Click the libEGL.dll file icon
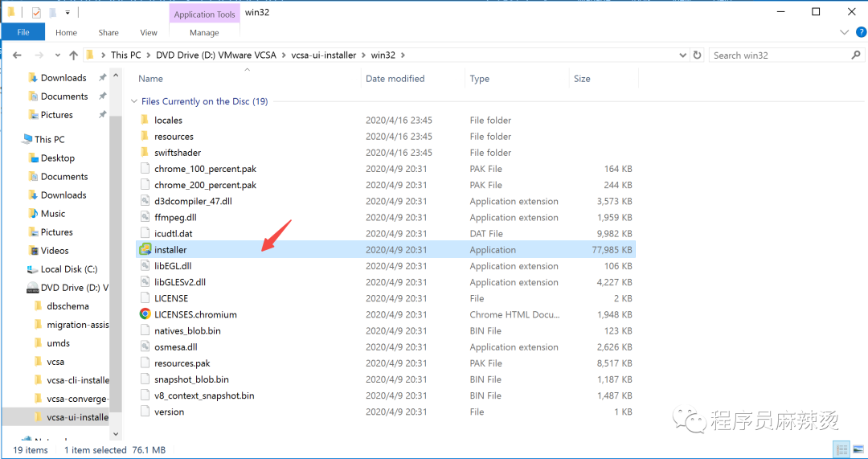The height and width of the screenshot is (459, 868). point(145,266)
